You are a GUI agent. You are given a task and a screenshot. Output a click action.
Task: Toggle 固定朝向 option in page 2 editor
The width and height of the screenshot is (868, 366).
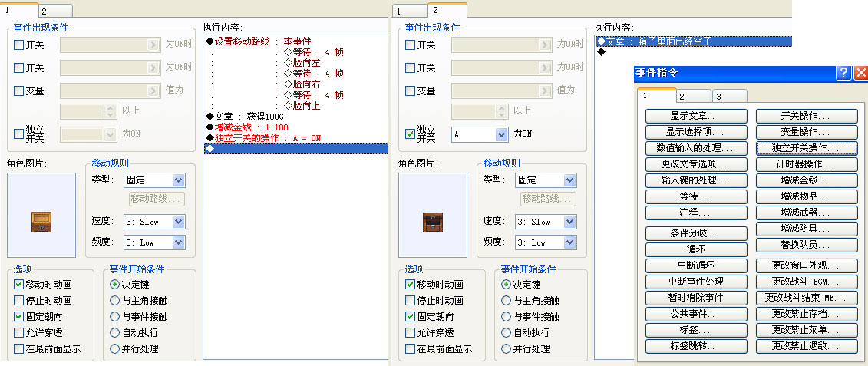pos(410,317)
